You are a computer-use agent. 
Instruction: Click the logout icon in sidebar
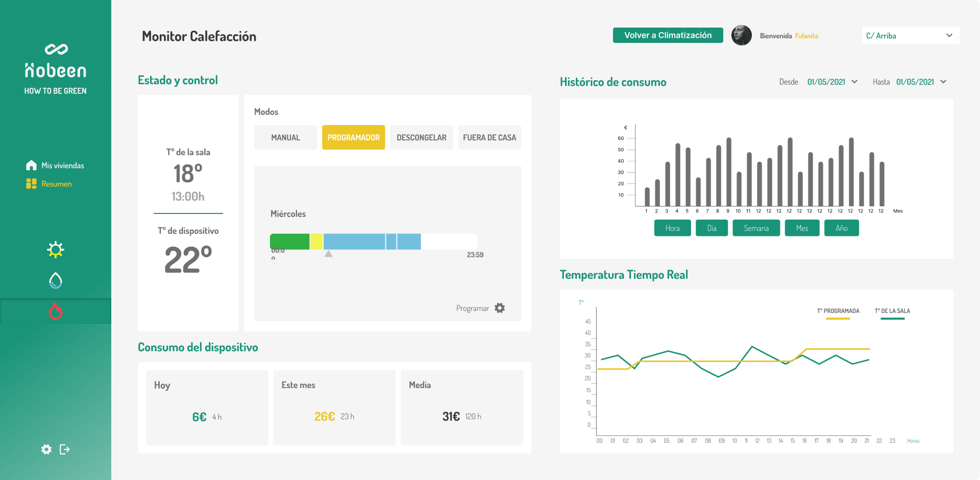(65, 449)
